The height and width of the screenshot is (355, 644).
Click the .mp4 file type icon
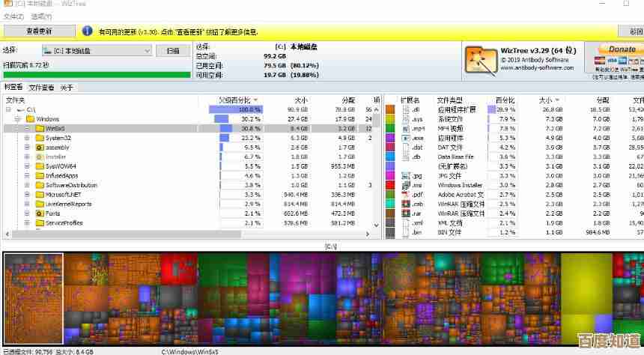[x=406, y=129]
